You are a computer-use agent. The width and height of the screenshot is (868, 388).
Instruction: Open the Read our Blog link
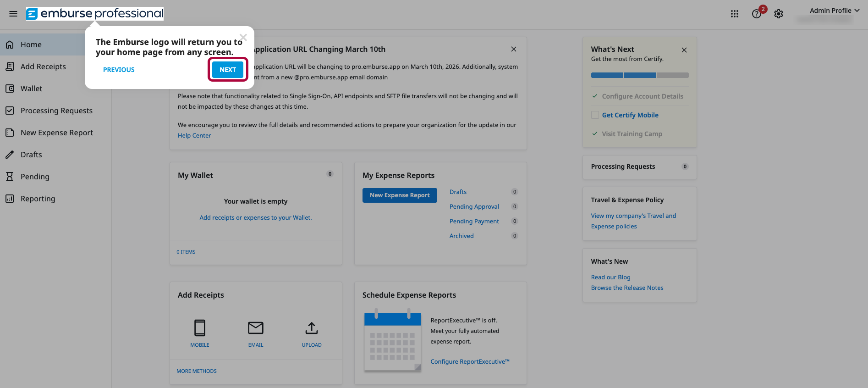point(611,277)
